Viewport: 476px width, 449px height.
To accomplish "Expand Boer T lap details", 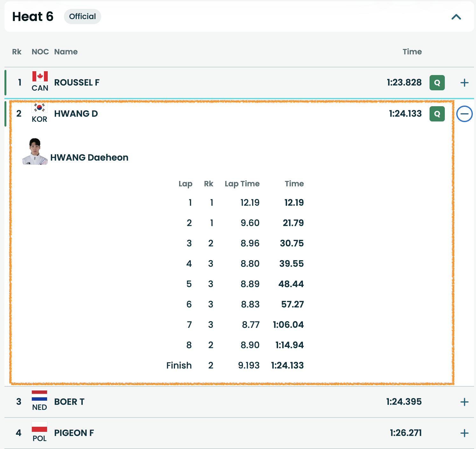I will 464,402.
